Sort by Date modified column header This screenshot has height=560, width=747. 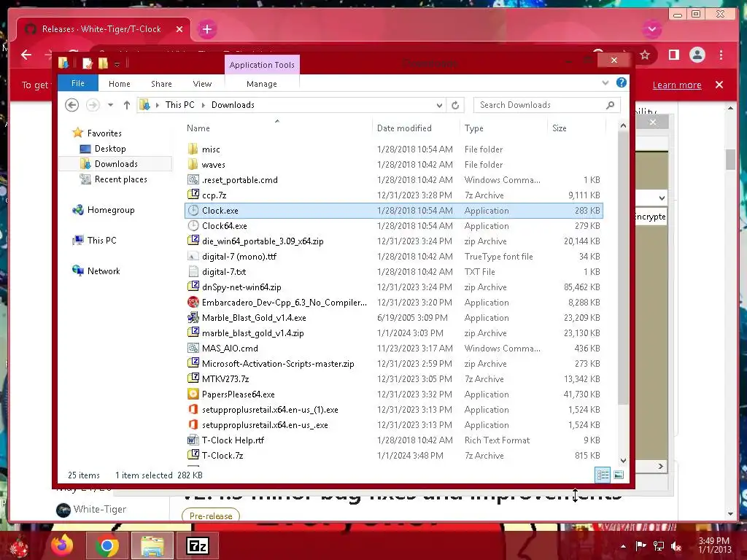(415, 128)
